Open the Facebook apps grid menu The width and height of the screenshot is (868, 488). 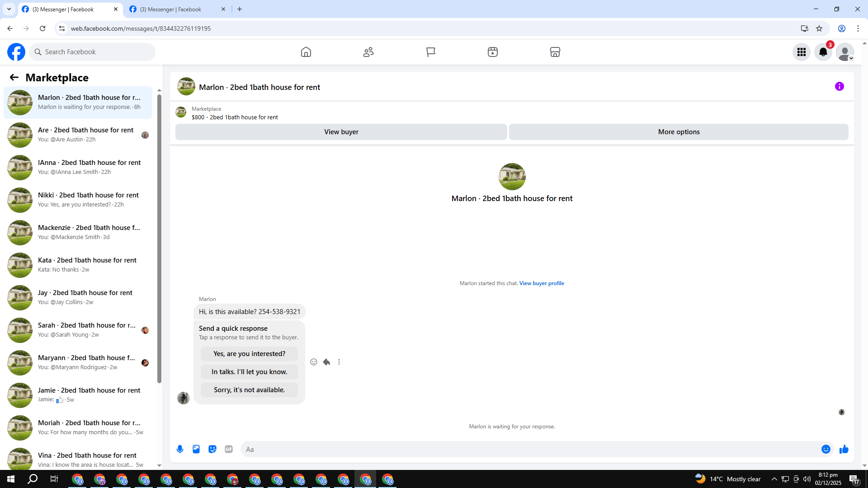(x=801, y=52)
